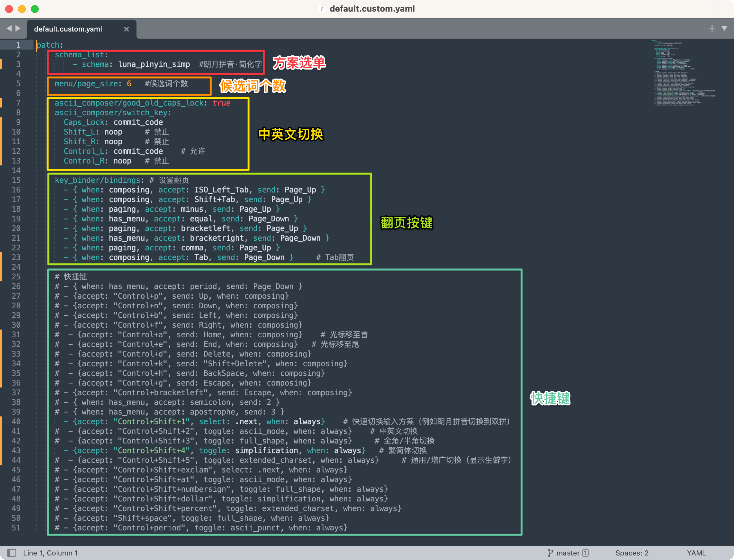Click the true value on line 7
734x560 pixels.
222,103
